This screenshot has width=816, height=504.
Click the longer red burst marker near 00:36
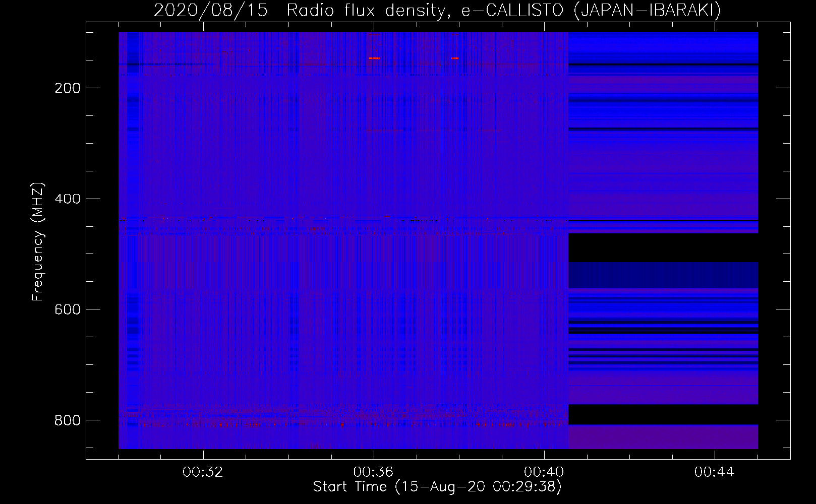pyautogui.click(x=374, y=58)
